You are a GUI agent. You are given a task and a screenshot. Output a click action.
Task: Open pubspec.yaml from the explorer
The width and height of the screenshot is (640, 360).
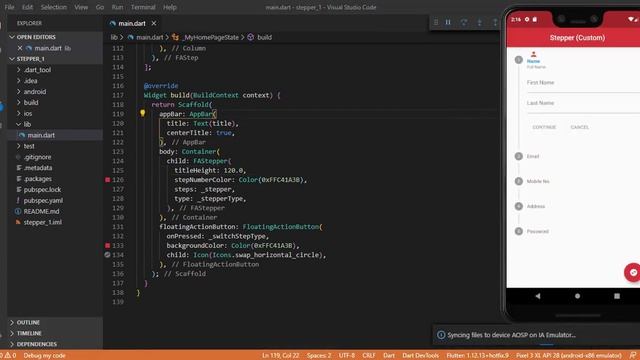tap(43, 200)
